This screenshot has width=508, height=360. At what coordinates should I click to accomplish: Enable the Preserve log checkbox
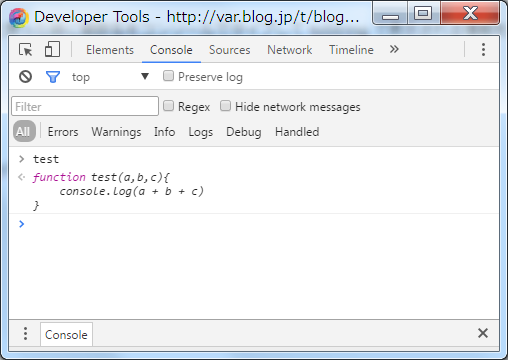[x=168, y=76]
